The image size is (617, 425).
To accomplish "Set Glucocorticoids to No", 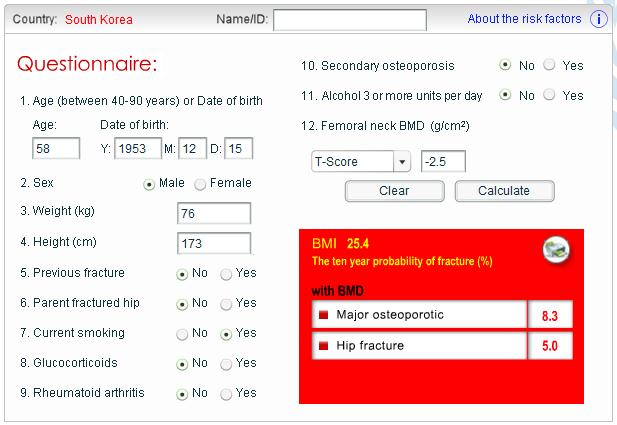I will [182, 364].
